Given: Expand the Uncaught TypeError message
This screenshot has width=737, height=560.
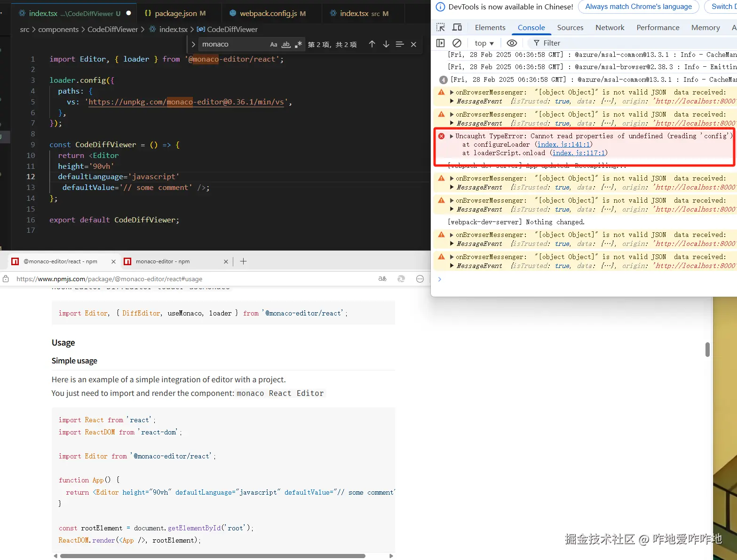Looking at the screenshot, I should click(x=452, y=136).
